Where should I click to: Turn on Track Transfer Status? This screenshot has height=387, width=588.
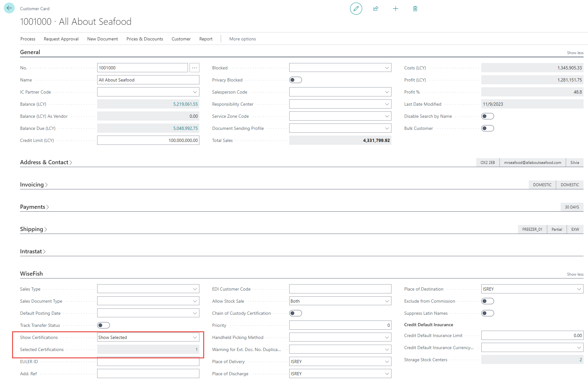(x=104, y=325)
